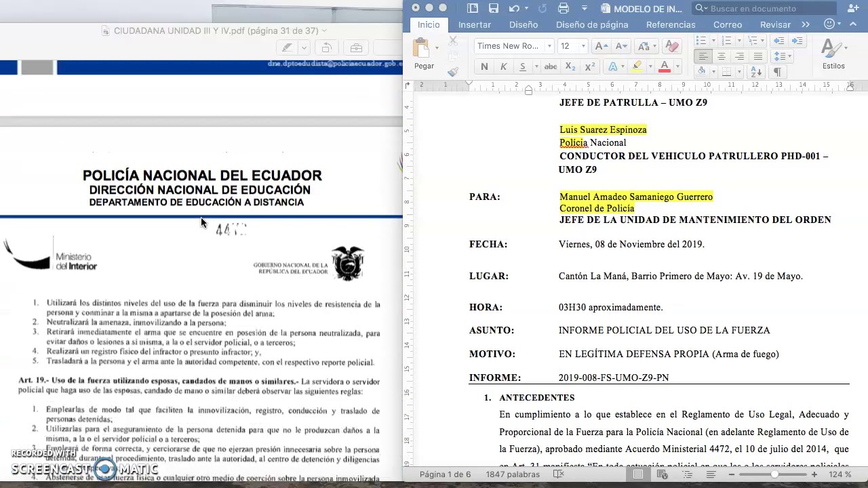
Task: Click the rotate icon in the PDF viewer toolbar
Action: point(326,47)
